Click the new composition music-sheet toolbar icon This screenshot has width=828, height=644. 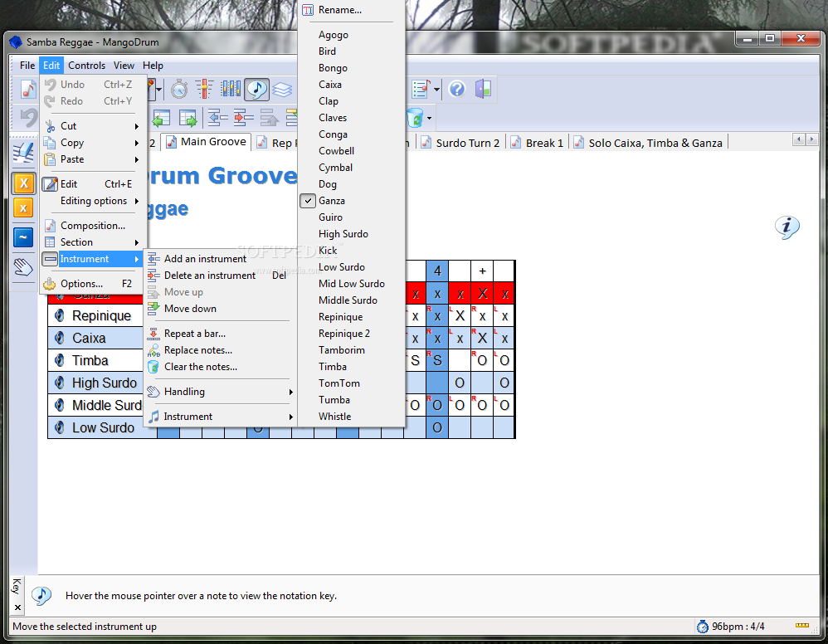point(27,90)
